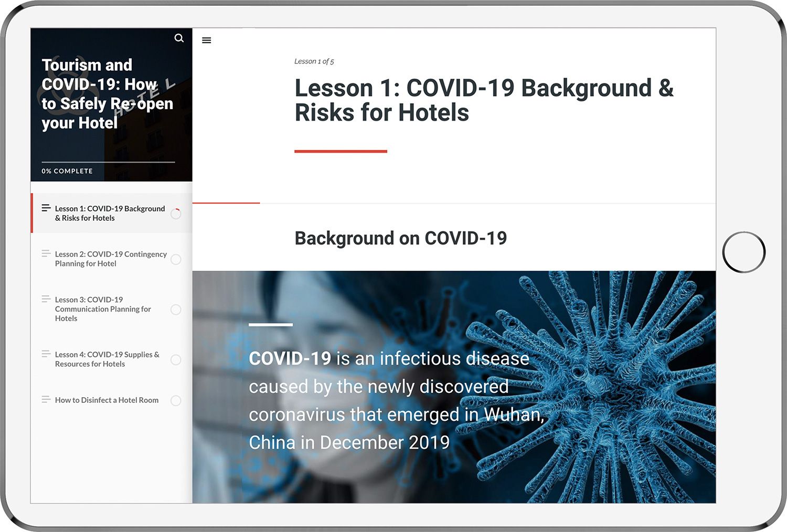Click the Lesson 1 list icon
The width and height of the screenshot is (787, 532).
46,208
